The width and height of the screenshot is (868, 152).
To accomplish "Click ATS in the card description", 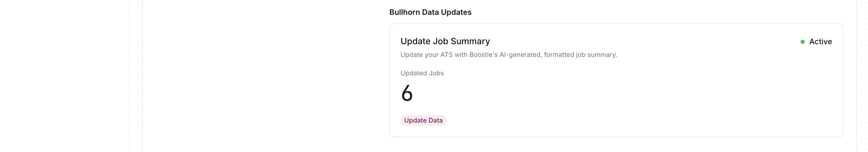I will (446, 55).
